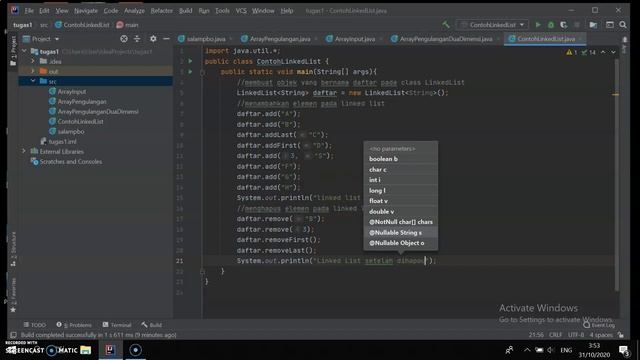Open Project panel settings gear
The width and height of the screenshot is (640, 360).
pos(153,39)
